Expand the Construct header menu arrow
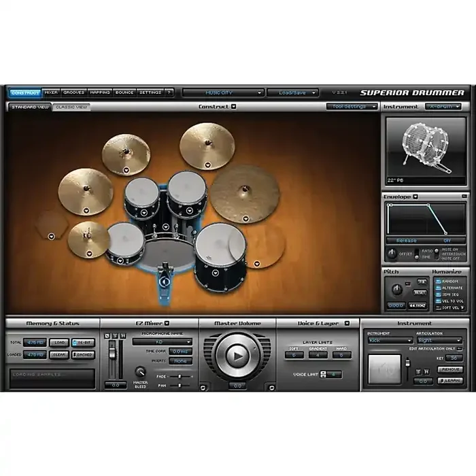 233,107
